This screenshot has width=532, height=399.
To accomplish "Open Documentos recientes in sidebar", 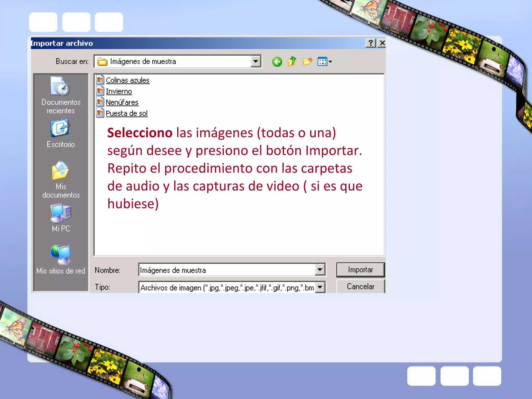I will (61, 95).
